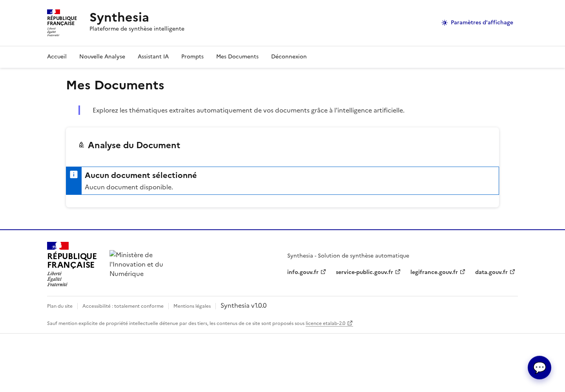This screenshot has width=565, height=392.
Task: Click the 'Explorez les thématiques' intro sentence
Action: tap(248, 110)
